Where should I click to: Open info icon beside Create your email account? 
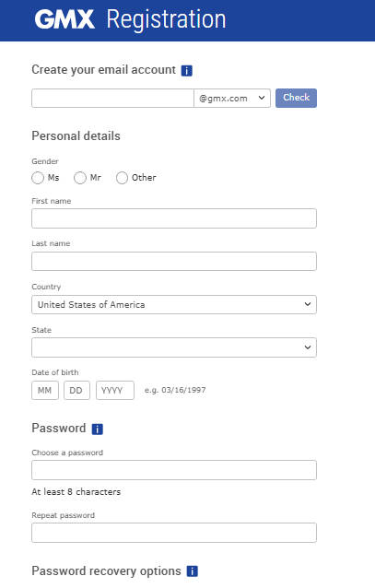click(x=187, y=70)
